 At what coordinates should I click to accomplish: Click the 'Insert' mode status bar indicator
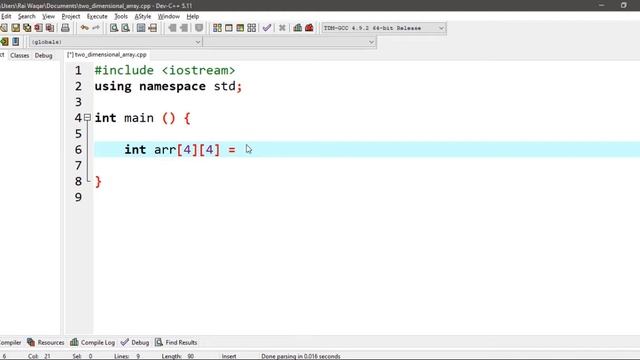(x=229, y=356)
